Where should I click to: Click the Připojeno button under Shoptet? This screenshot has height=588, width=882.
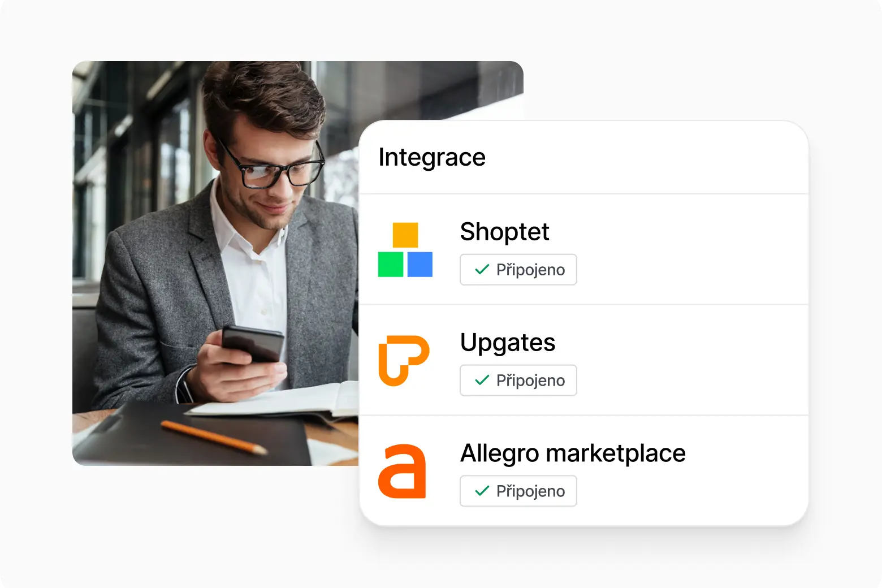pos(518,270)
